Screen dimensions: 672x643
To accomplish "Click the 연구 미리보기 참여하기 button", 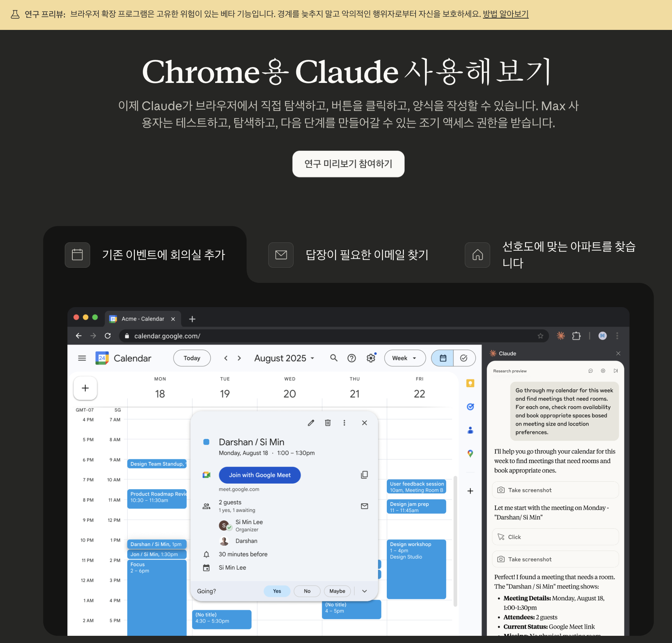I will [x=348, y=164].
